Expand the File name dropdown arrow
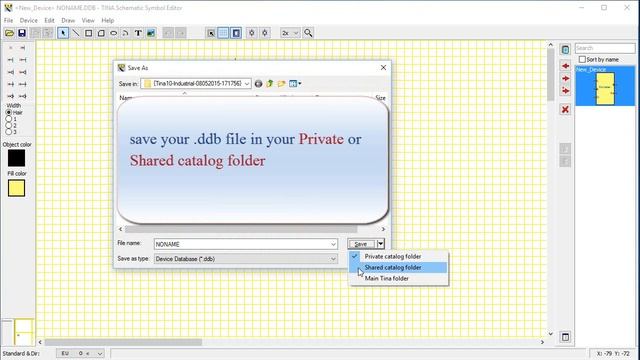 coord(333,244)
